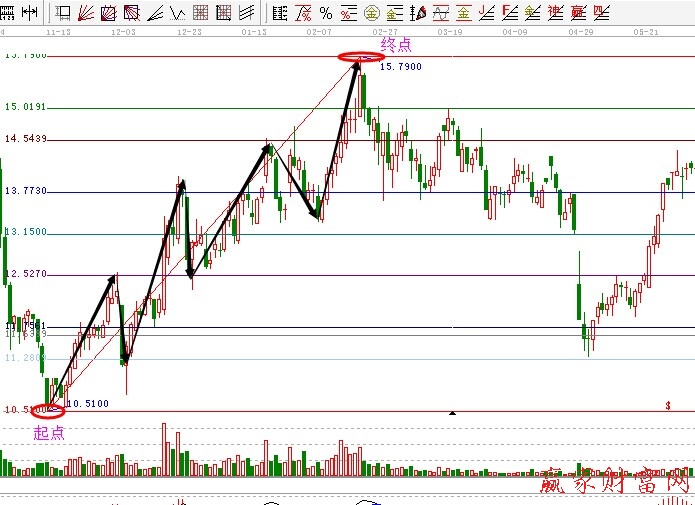The height and width of the screenshot is (505, 695).
Task: Click the 14.5439 price level label
Action: (x=25, y=139)
